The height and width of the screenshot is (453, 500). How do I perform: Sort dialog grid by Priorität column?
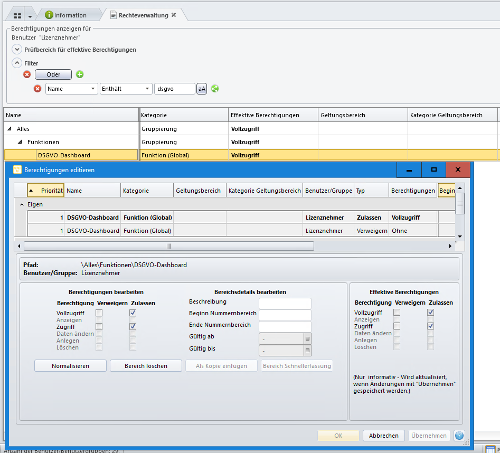pos(46,191)
